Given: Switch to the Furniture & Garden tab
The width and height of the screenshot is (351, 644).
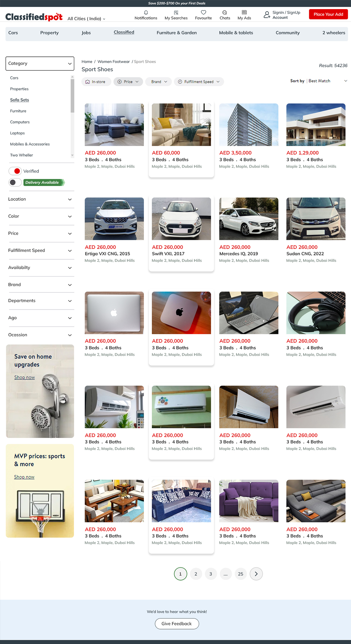Looking at the screenshot, I should point(177,33).
